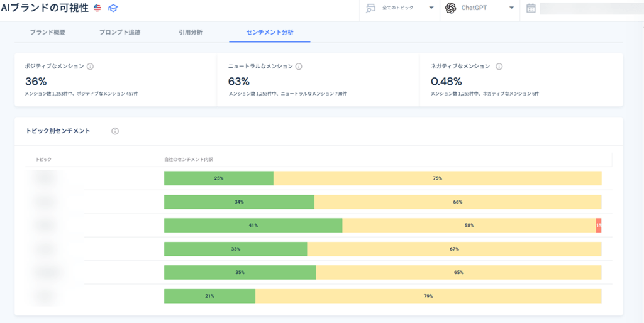Open the date range field
The height and width of the screenshot is (323, 644).
tap(591, 8)
